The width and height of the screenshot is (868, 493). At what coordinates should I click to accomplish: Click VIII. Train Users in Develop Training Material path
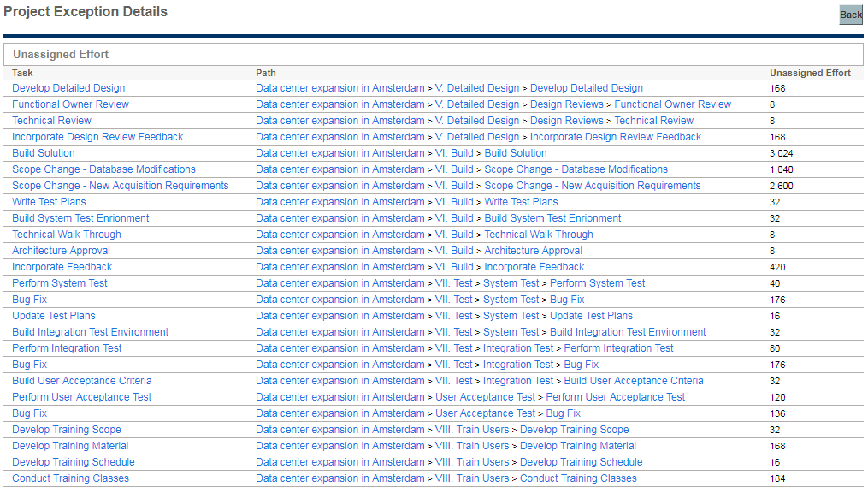[471, 446]
